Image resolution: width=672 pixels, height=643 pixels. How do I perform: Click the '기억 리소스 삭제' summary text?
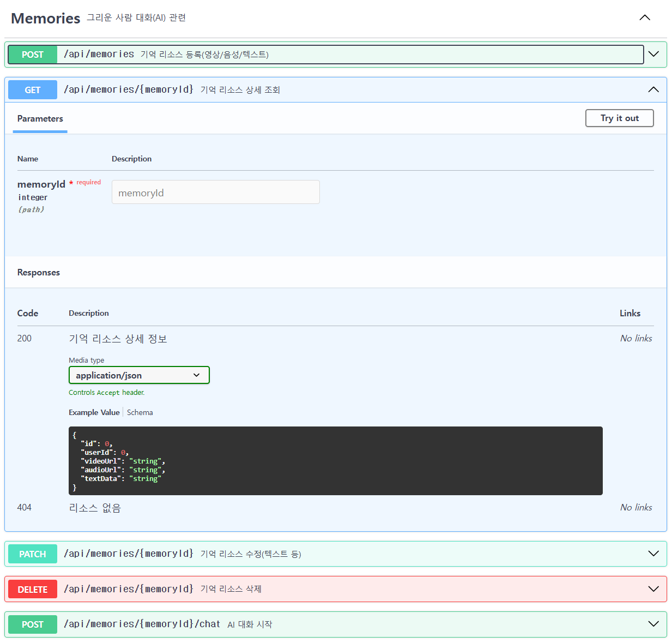pyautogui.click(x=231, y=589)
